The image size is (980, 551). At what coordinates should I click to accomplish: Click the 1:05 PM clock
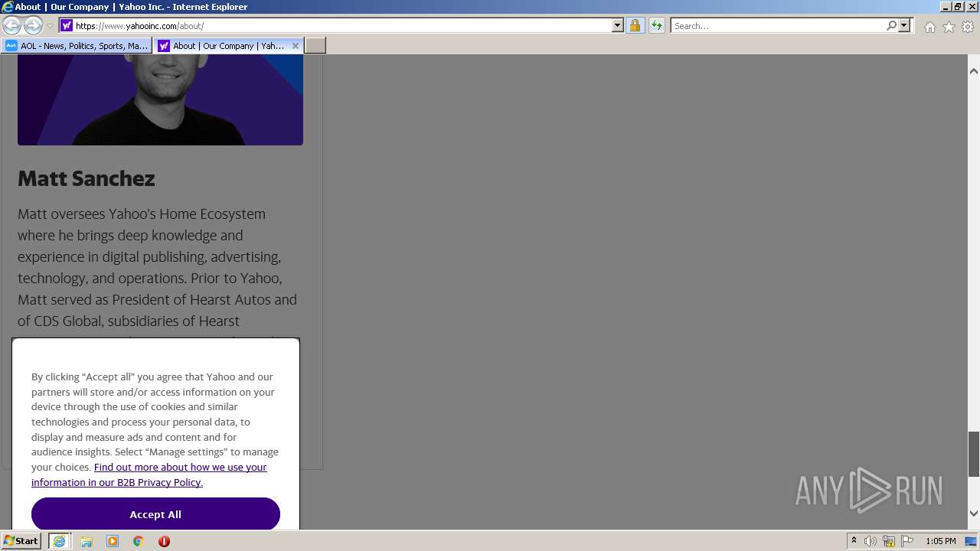coord(940,541)
